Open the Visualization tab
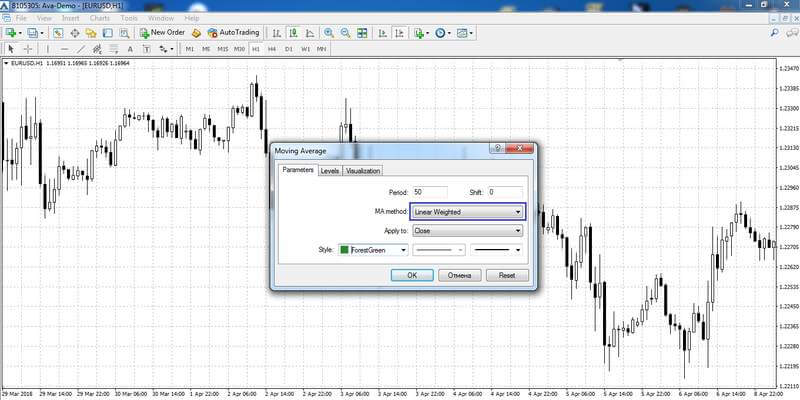 363,171
